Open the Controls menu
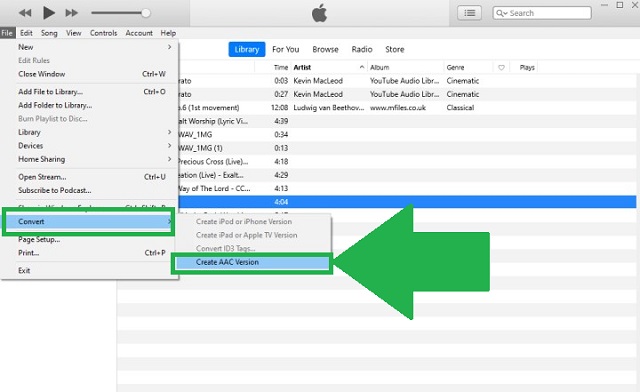 pos(103,33)
